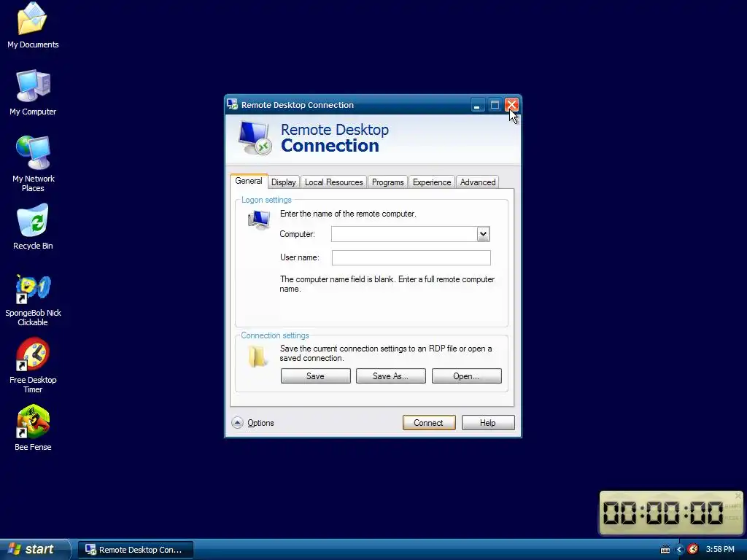Screen dimensions: 747x560
Task: Click the faint START label on the timer
Action: click(x=732, y=506)
